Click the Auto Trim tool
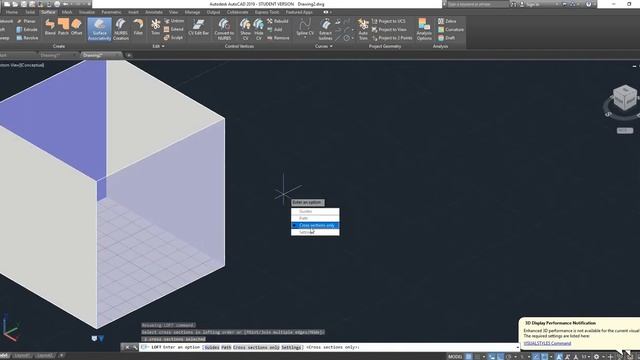This screenshot has height=360, width=640. [363, 29]
